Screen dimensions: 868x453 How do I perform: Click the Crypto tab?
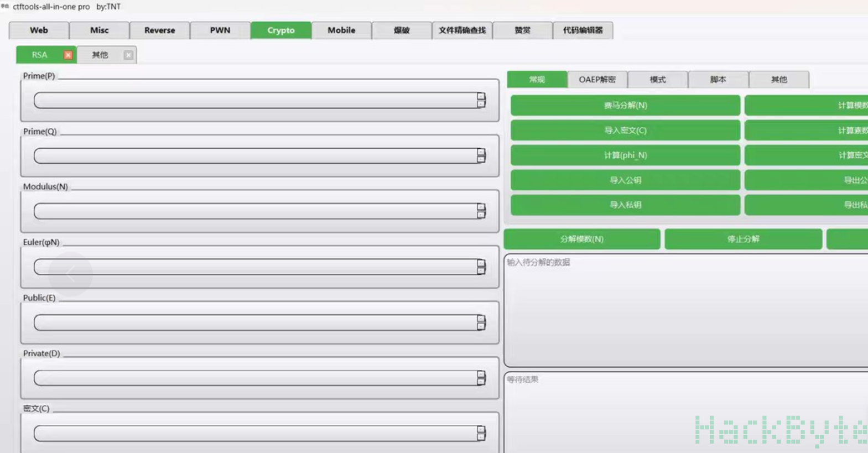click(x=281, y=30)
